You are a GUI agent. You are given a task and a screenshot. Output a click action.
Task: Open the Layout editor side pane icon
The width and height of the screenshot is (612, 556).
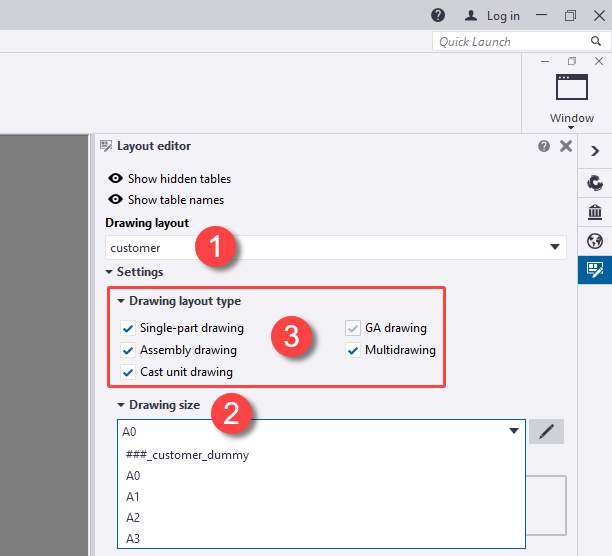(595, 270)
